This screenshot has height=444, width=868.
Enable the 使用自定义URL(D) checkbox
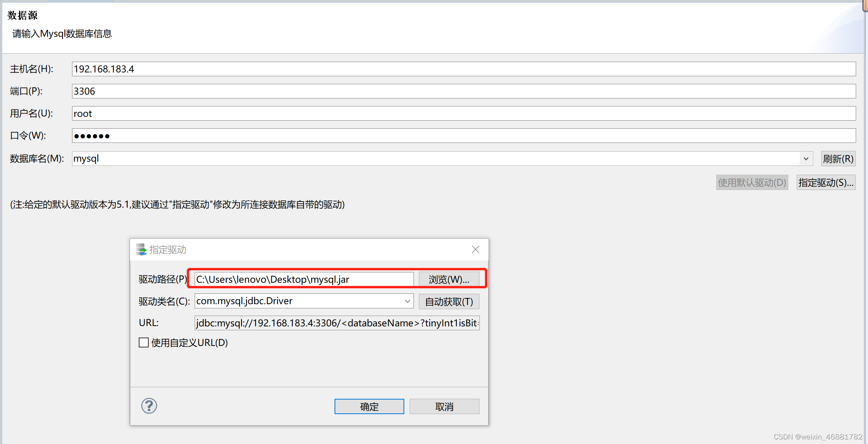tap(144, 342)
